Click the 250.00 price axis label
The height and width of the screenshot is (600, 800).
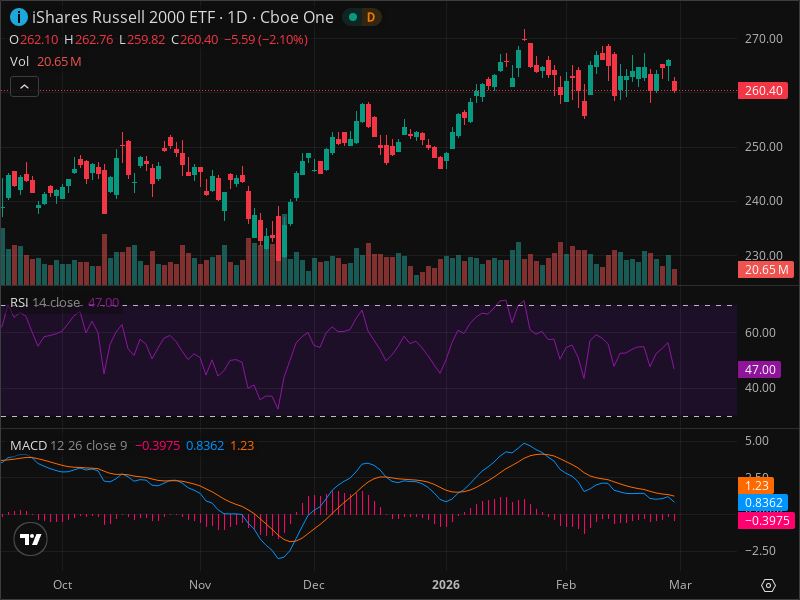tap(763, 147)
